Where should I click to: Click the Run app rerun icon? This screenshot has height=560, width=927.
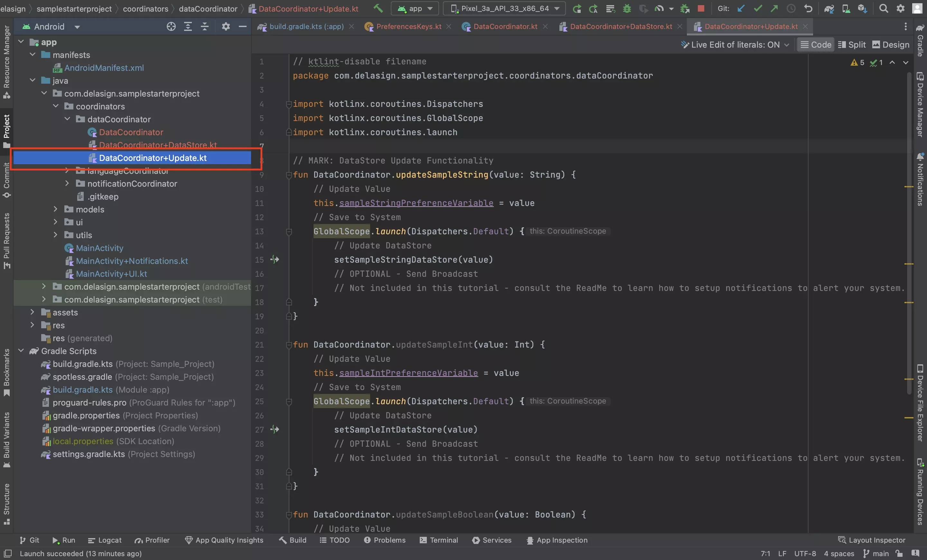coord(577,8)
